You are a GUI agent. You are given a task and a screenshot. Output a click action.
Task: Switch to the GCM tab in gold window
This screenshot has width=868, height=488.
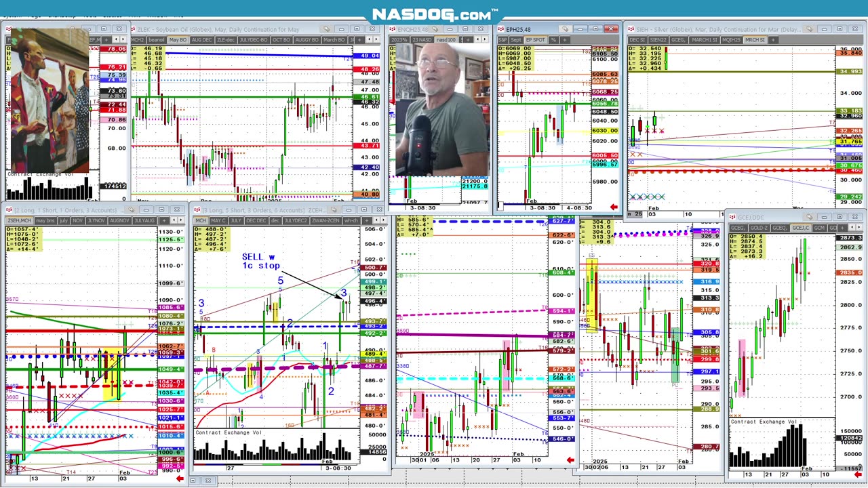[819, 228]
